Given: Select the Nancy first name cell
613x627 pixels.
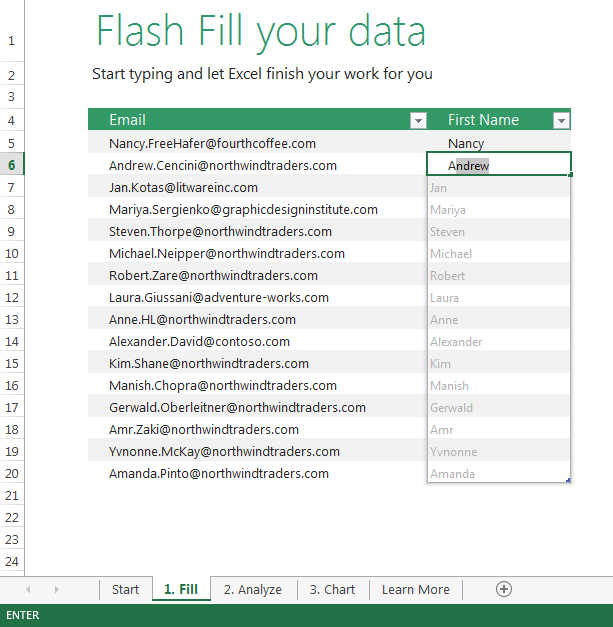Looking at the screenshot, I should (x=466, y=143).
